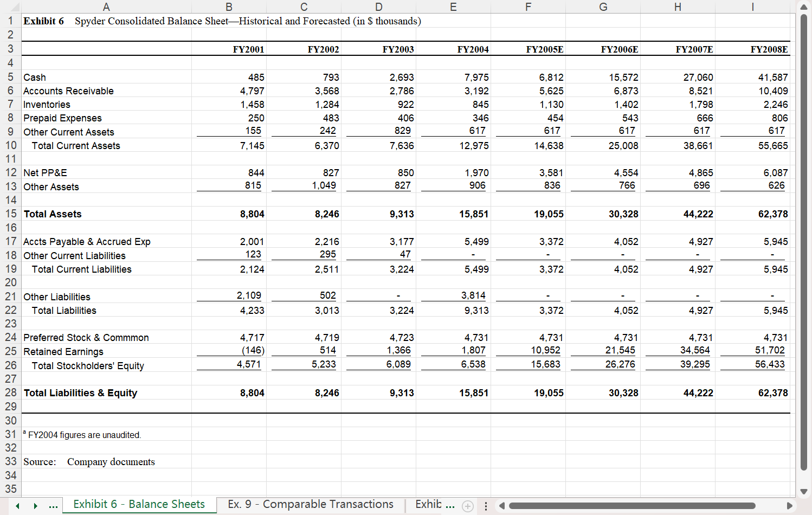Select Other Liabilities value 3,814
The image size is (812, 515).
tap(453, 296)
